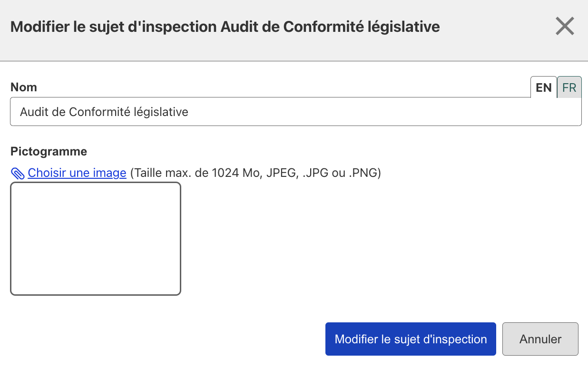Close the inspection subject dialog
588x368 pixels.
pyautogui.click(x=565, y=26)
